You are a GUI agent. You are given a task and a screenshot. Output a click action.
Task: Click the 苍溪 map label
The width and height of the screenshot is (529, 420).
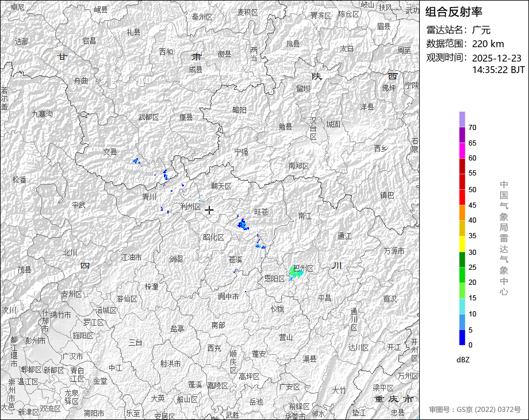(x=235, y=259)
